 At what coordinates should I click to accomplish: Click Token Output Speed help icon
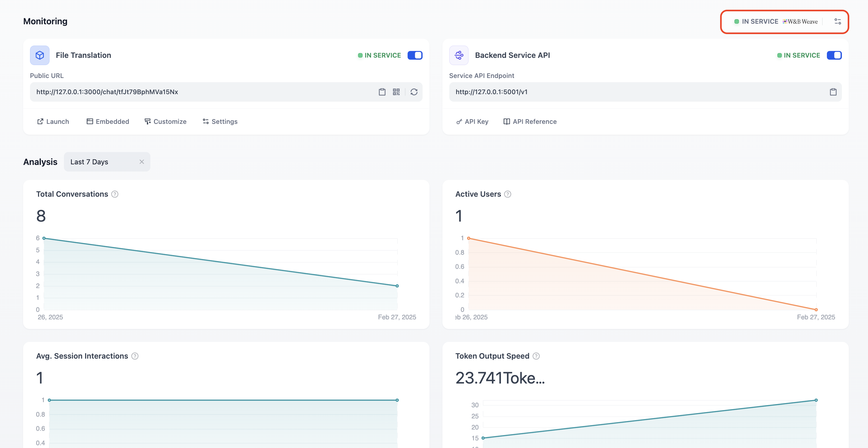536,356
